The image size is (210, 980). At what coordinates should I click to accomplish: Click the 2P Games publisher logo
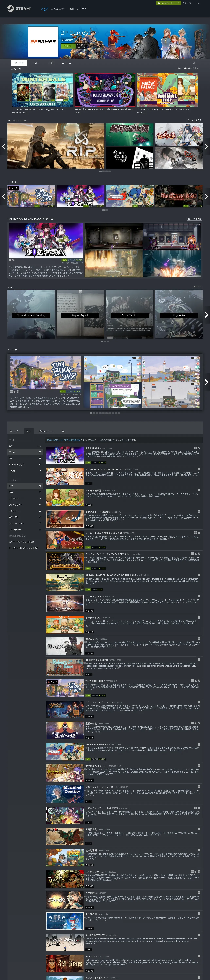(x=43, y=42)
